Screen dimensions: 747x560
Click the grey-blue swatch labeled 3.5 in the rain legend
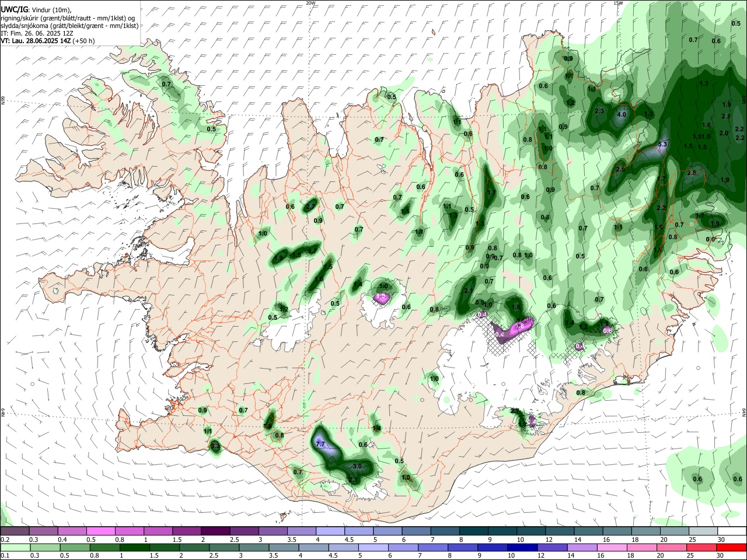click(284, 547)
